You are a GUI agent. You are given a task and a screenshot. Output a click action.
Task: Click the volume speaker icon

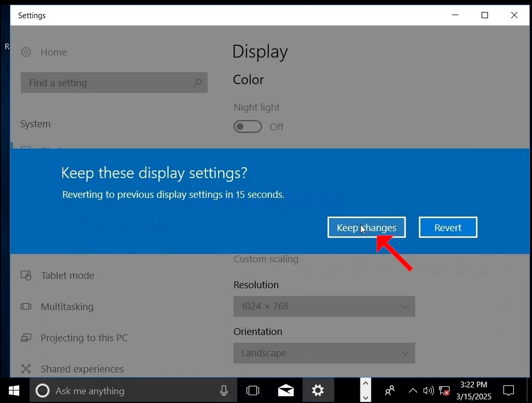[x=428, y=391]
